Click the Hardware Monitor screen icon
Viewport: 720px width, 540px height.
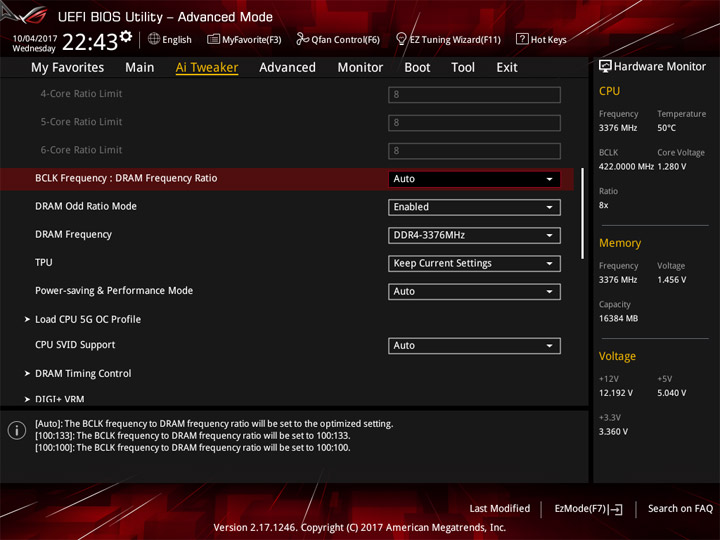tap(605, 66)
